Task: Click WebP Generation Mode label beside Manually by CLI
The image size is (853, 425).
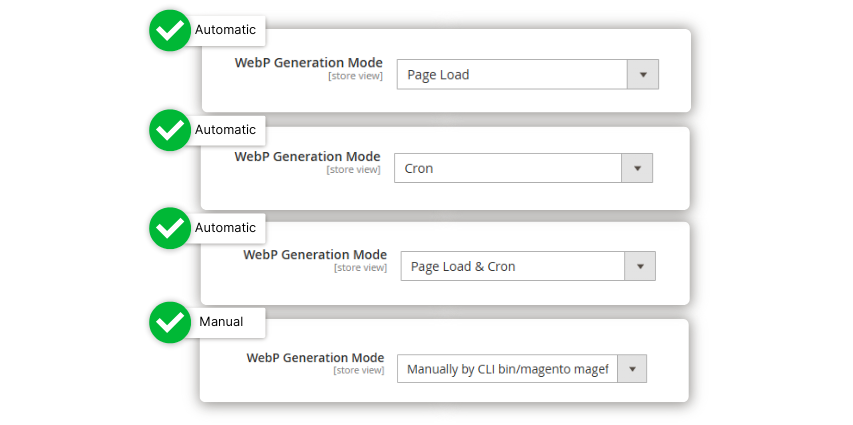Action: (315, 358)
